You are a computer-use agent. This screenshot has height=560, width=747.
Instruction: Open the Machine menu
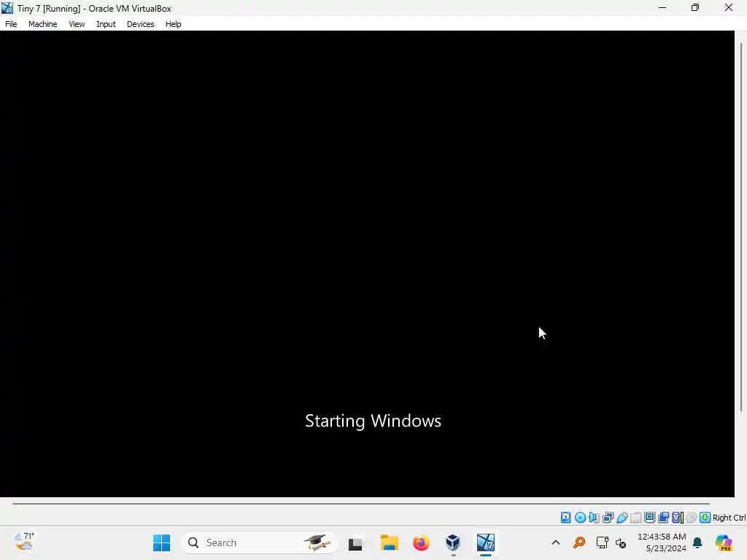coord(42,24)
